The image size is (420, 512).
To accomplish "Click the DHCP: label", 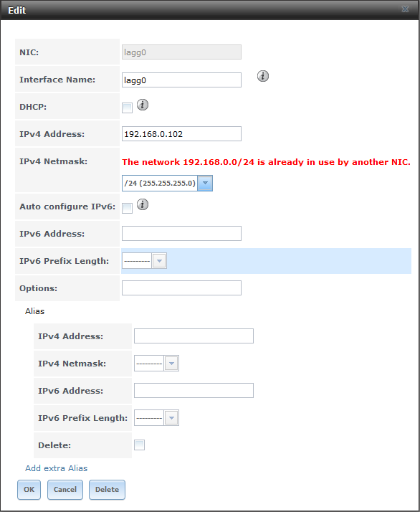I will pos(33,107).
